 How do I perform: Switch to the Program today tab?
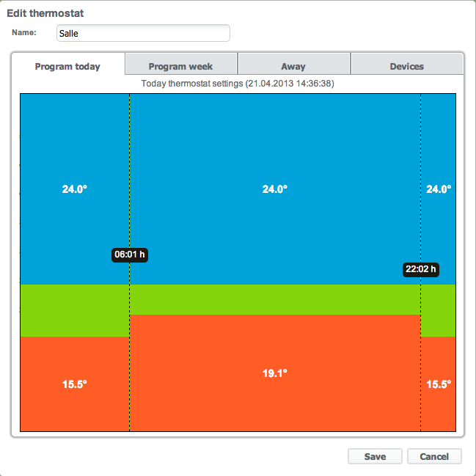pos(67,66)
